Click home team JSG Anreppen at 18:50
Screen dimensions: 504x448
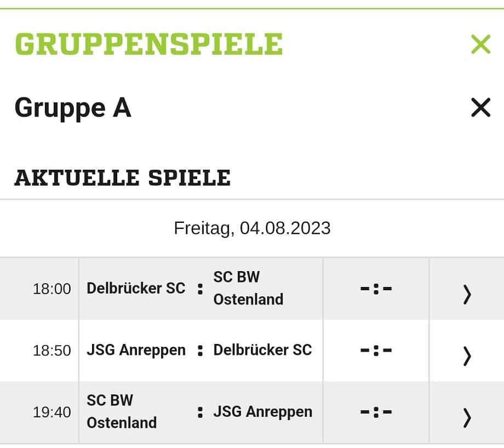[x=136, y=350]
